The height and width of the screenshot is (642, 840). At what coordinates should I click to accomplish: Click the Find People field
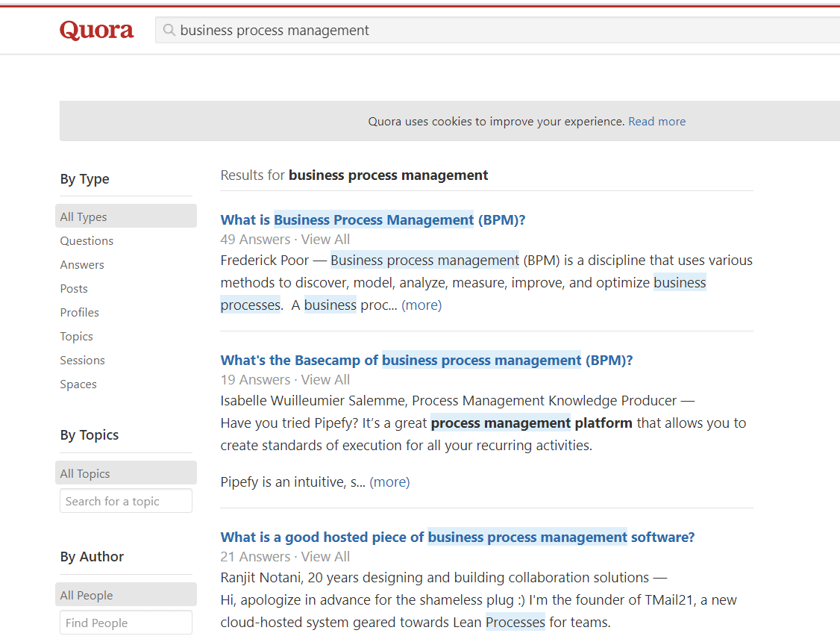[126, 623]
